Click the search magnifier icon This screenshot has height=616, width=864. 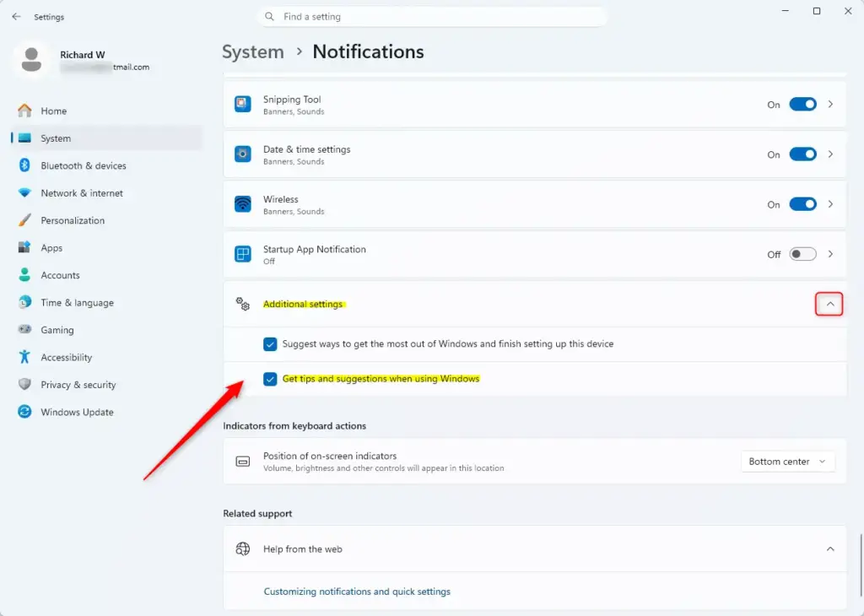click(269, 17)
